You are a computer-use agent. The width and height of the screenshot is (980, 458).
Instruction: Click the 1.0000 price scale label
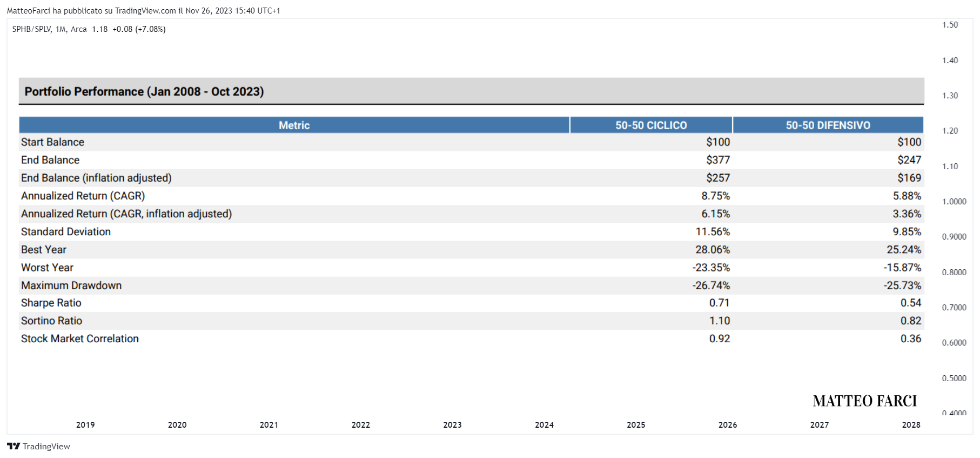954,202
